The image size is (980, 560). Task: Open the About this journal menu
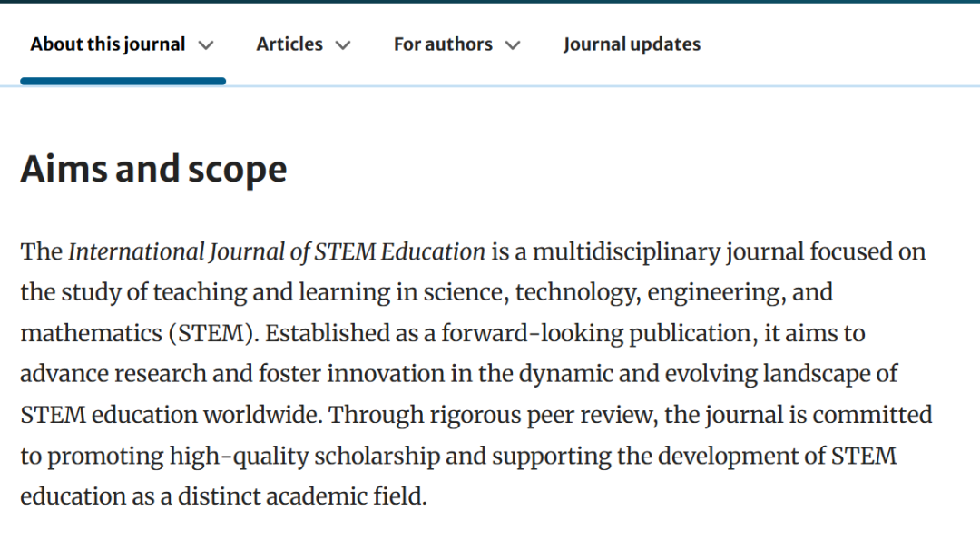pos(108,44)
